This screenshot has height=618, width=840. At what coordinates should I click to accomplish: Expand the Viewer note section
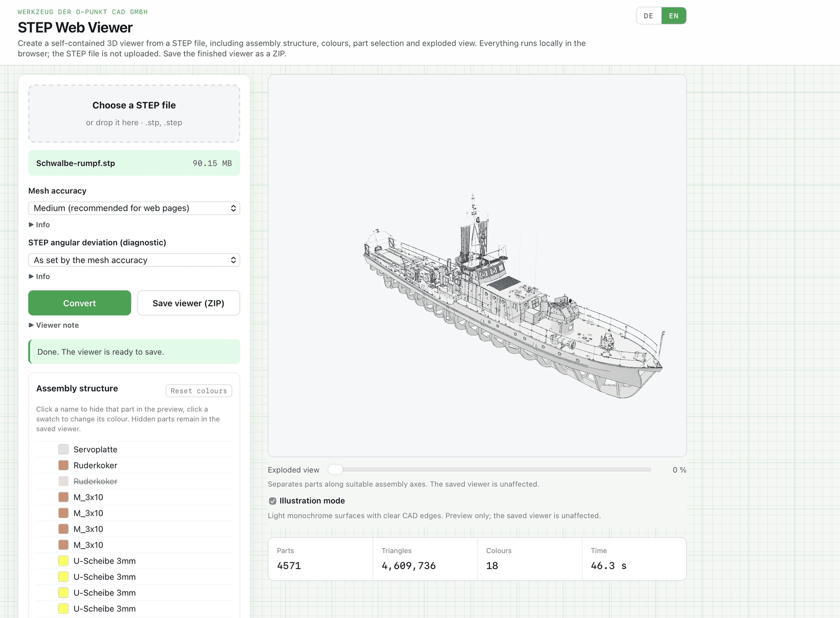(54, 325)
